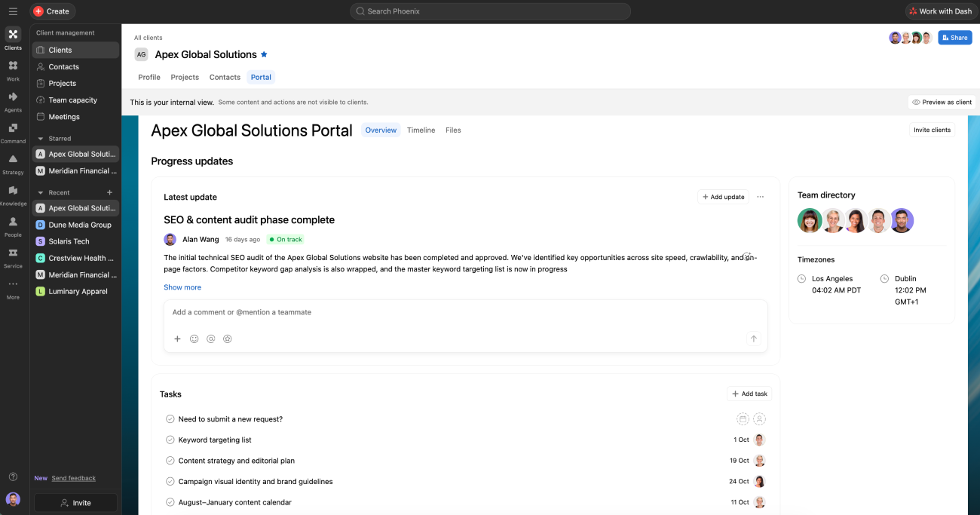Viewport: 980px width, 515px height.
Task: Open the help question mark icon
Action: click(x=13, y=477)
